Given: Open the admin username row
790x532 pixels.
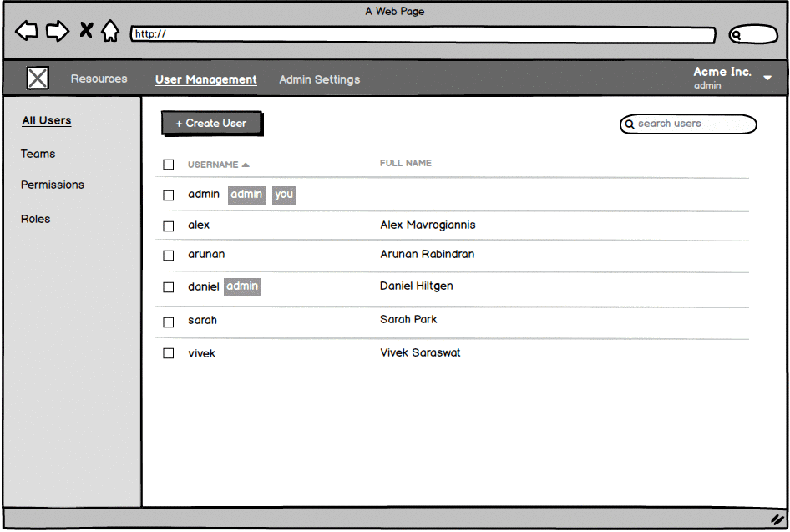Looking at the screenshot, I should click(204, 195).
